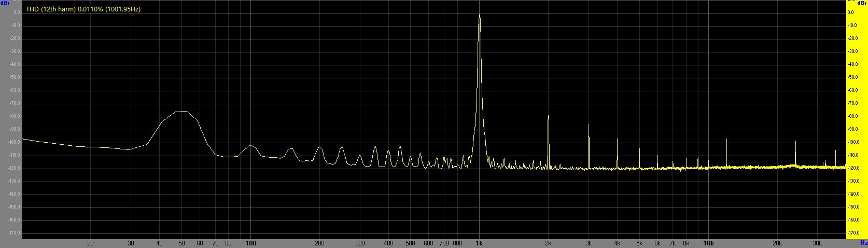The image size is (868, 248).
Task: Click -100.0 on the left grey axis
Action: [14, 142]
